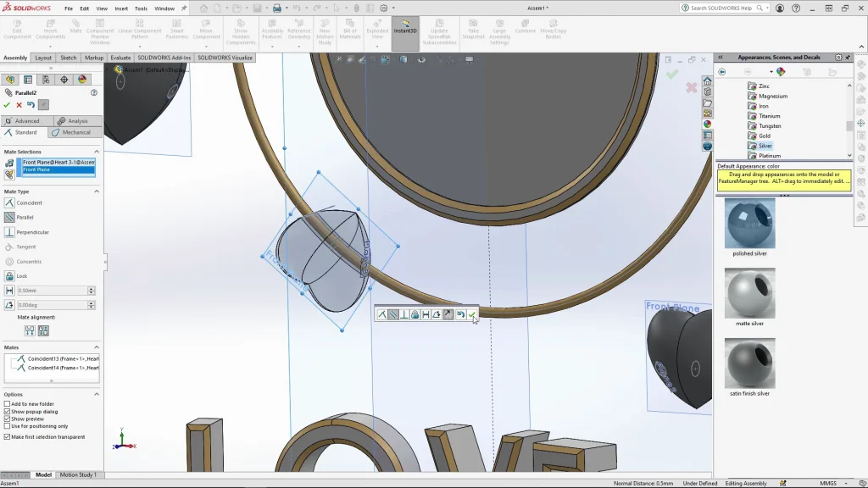Open the Design Library tab in task pane
Image resolution: width=868 pixels, height=488 pixels.
[707, 91]
